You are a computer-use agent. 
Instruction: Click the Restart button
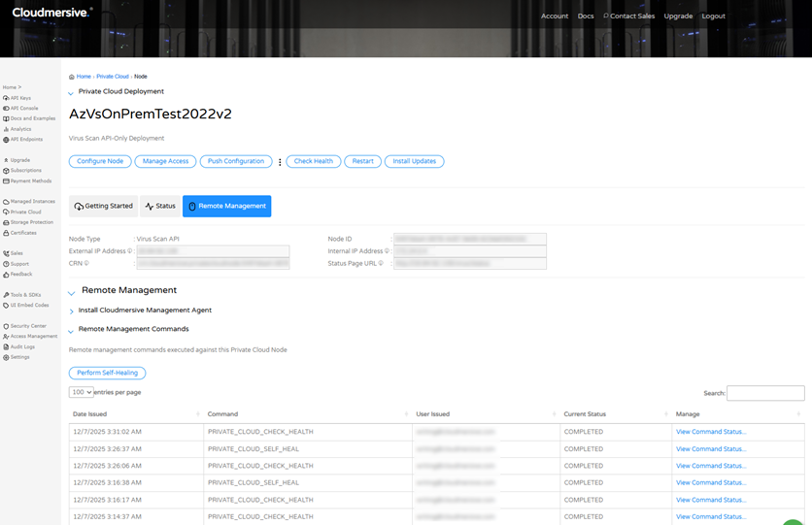click(363, 161)
